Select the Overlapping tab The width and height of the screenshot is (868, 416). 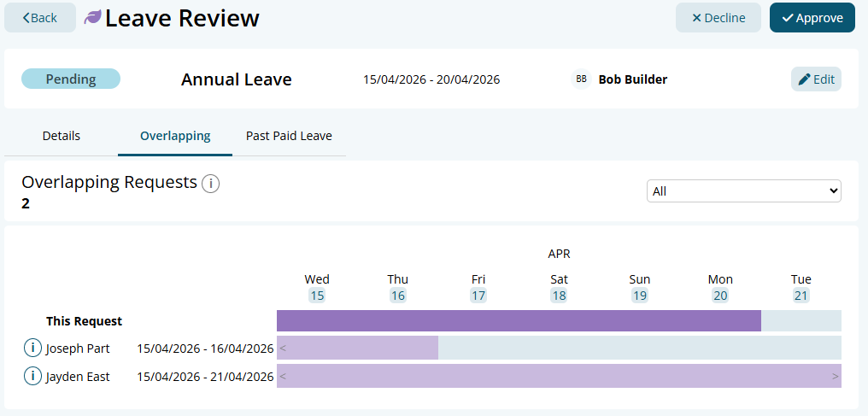pyautogui.click(x=175, y=136)
